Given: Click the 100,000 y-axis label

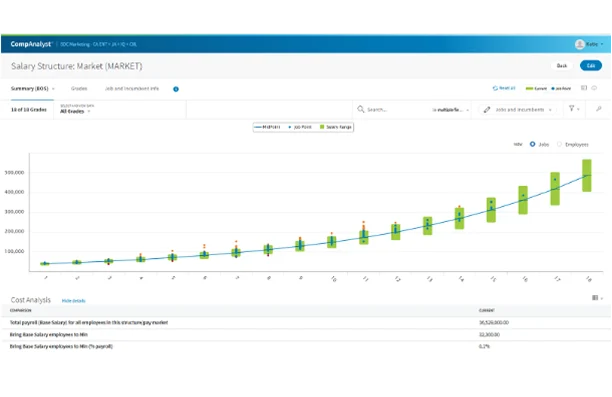Looking at the screenshot, I should point(14,251).
